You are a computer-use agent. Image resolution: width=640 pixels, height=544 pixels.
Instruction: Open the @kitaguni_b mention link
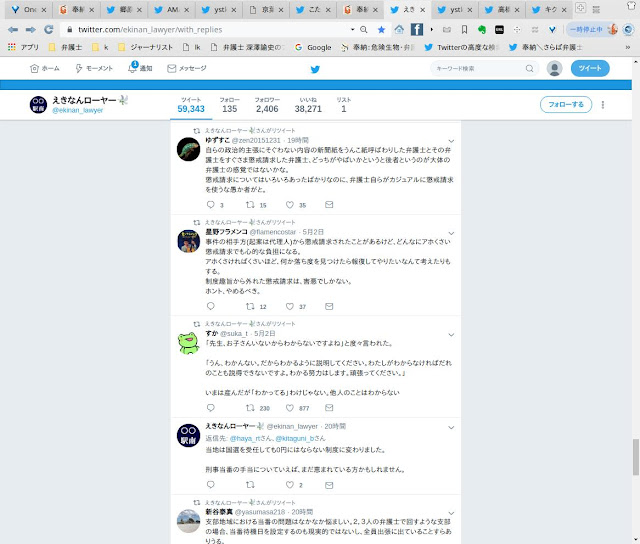(x=294, y=439)
